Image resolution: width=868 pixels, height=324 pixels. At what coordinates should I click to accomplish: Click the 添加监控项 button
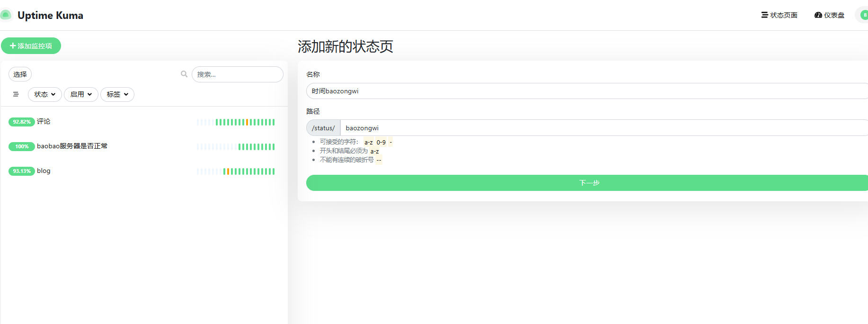coord(31,46)
